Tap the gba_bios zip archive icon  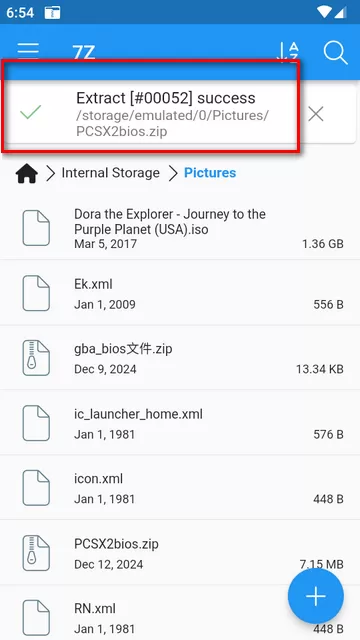point(36,358)
